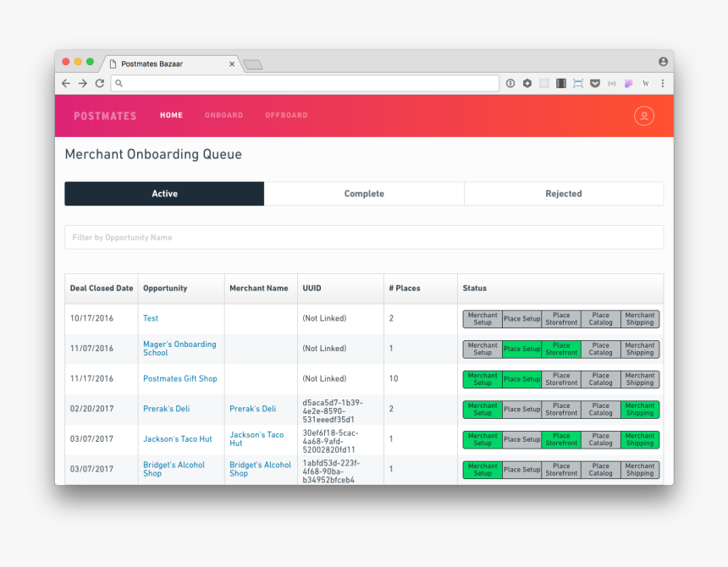This screenshot has height=567, width=728.
Task: Select the date 10/17/2016
Action: (x=91, y=318)
